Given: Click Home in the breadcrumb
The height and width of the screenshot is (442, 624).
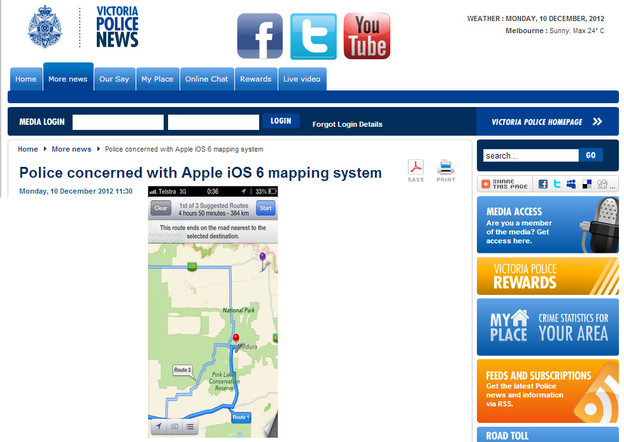Looking at the screenshot, I should [28, 149].
